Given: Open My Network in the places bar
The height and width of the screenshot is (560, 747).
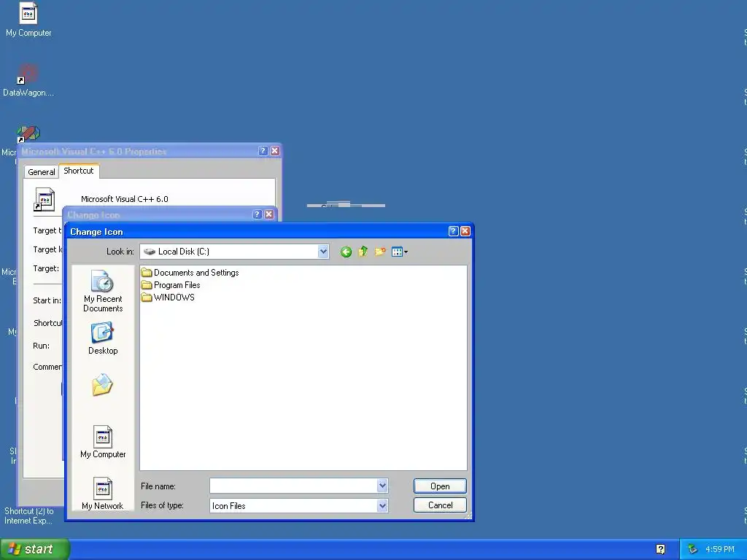Looking at the screenshot, I should click(x=102, y=494).
